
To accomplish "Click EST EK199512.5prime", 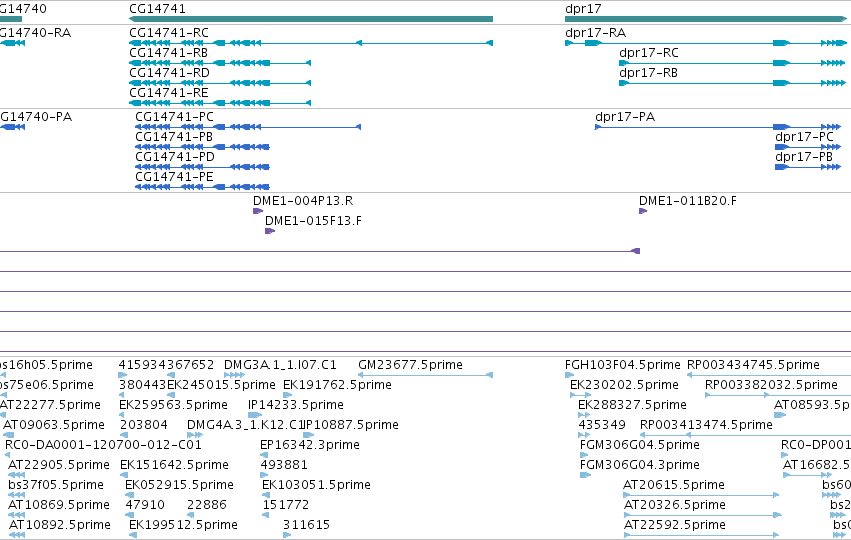I will 183,525.
